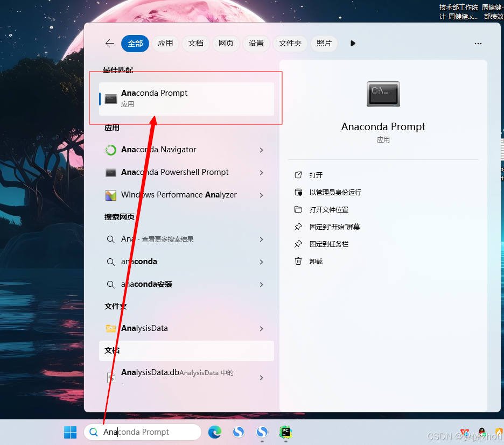Expand the 'Ana' web search chevron
The height and width of the screenshot is (445, 504).
[x=261, y=239]
